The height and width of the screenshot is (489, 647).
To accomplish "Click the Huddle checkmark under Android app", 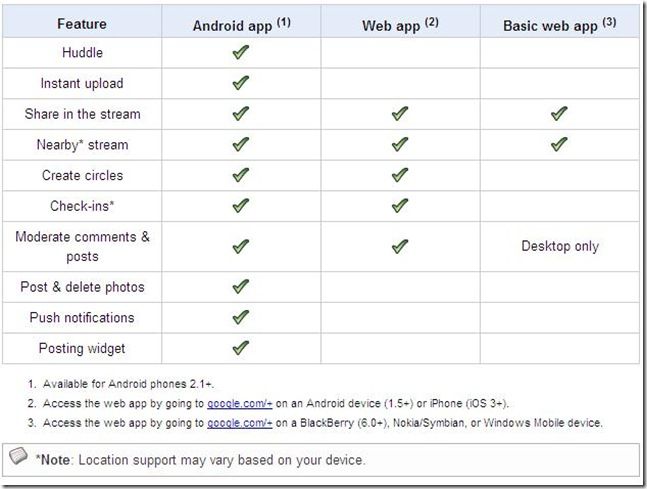I will [x=241, y=52].
